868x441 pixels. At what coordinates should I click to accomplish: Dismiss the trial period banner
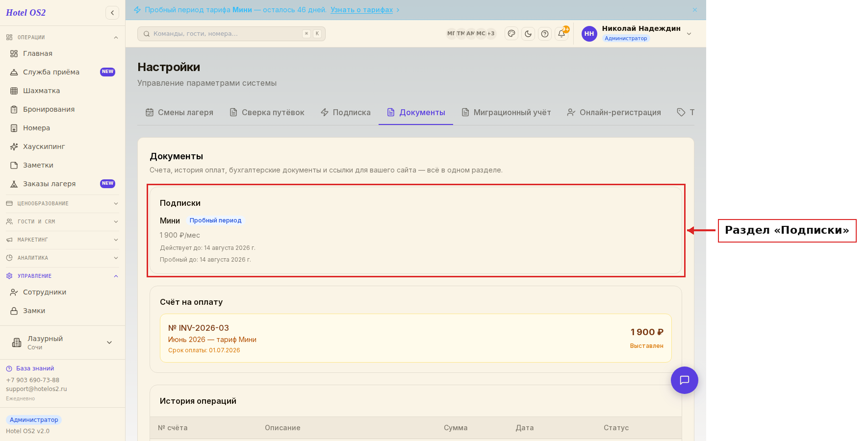(x=695, y=10)
